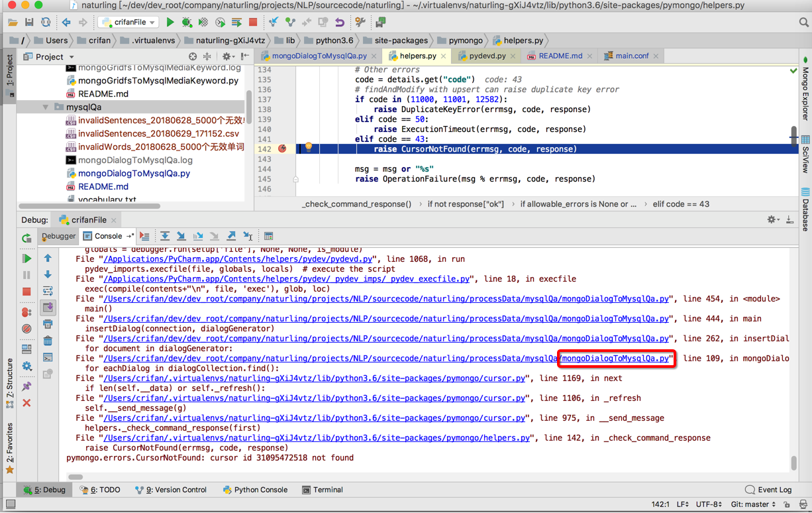Close the helpers.py editor tab

pyautogui.click(x=444, y=56)
